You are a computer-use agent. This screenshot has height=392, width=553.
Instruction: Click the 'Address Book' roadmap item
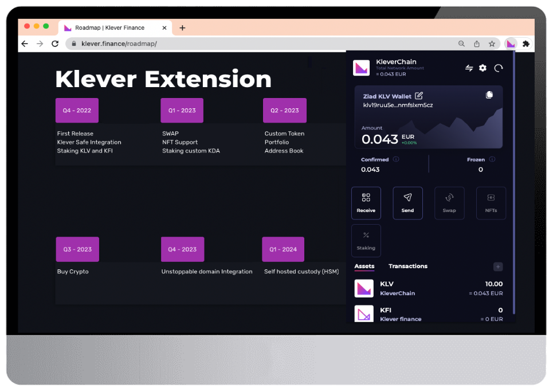[x=284, y=151]
